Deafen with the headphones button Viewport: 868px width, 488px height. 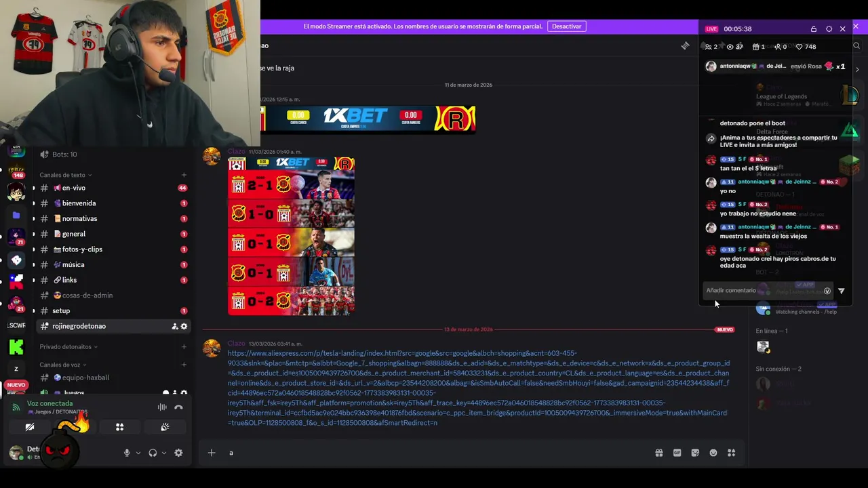[x=153, y=453]
